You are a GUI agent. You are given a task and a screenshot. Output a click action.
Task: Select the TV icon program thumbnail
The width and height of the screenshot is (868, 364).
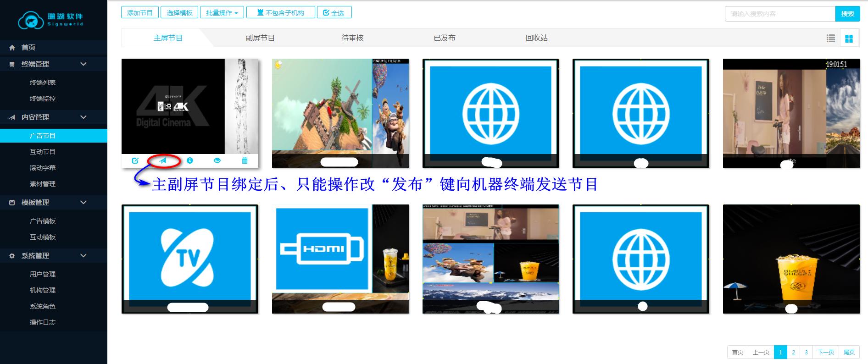[x=190, y=259]
